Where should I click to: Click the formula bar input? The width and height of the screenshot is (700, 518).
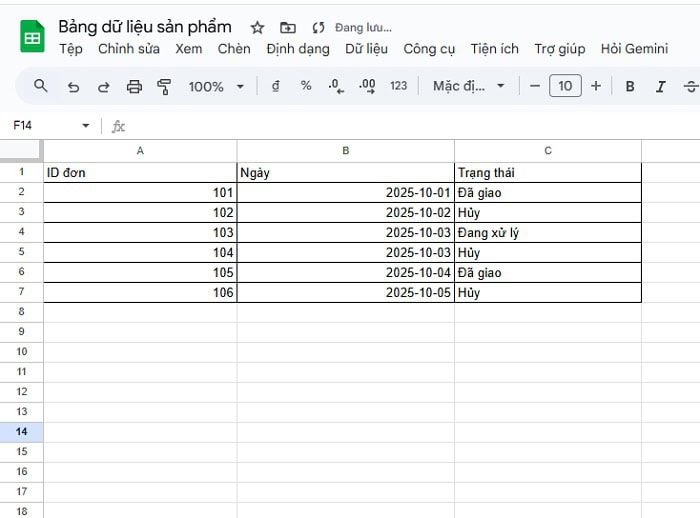[x=411, y=126]
